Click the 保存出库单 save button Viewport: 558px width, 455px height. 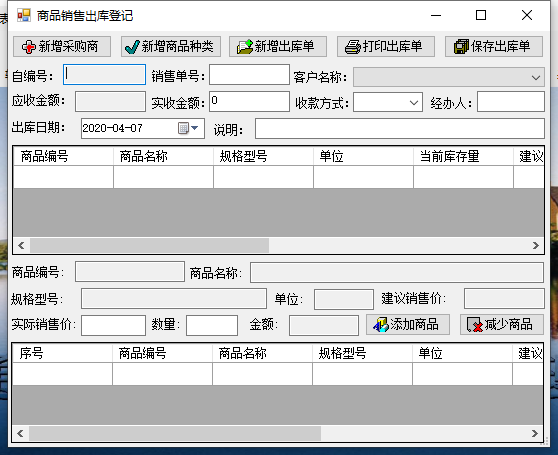pos(494,47)
